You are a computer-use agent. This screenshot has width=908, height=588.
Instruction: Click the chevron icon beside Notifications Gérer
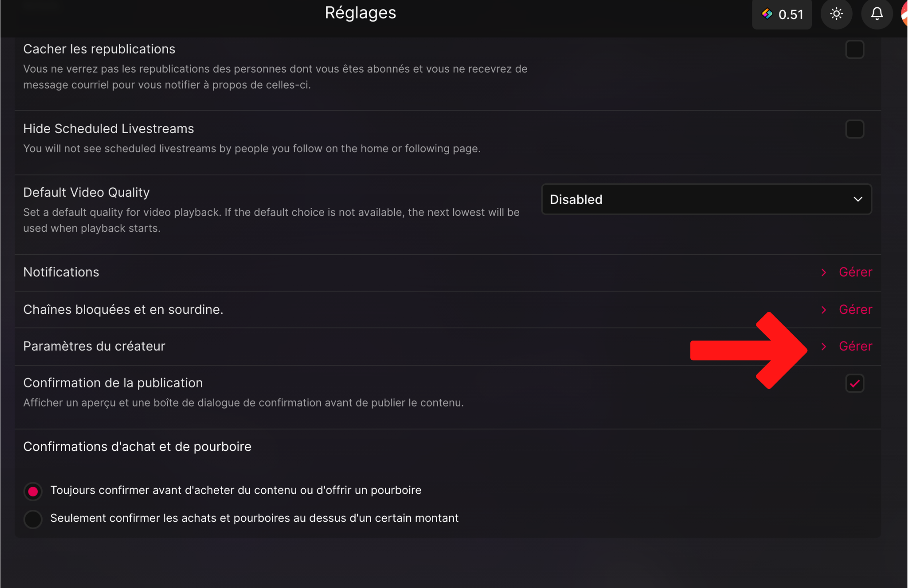click(x=824, y=273)
